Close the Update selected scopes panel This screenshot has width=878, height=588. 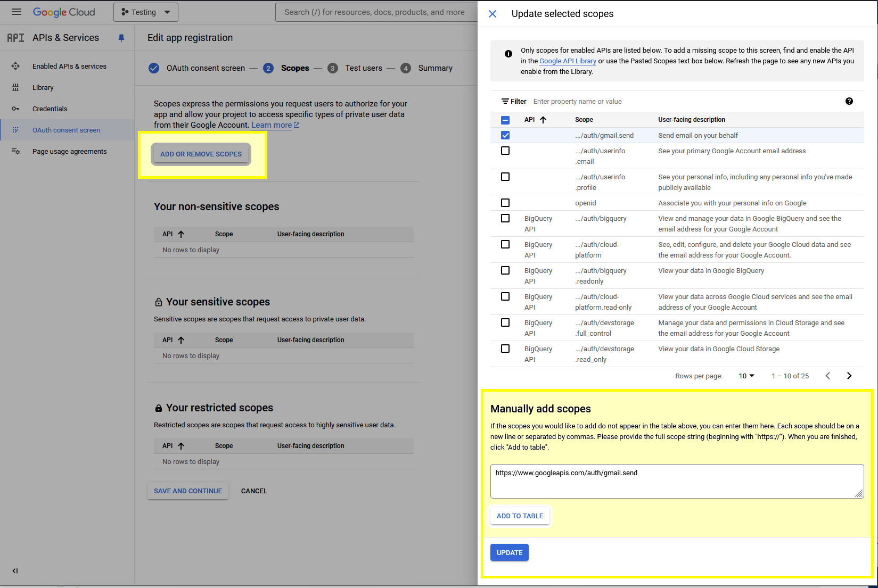pyautogui.click(x=493, y=14)
